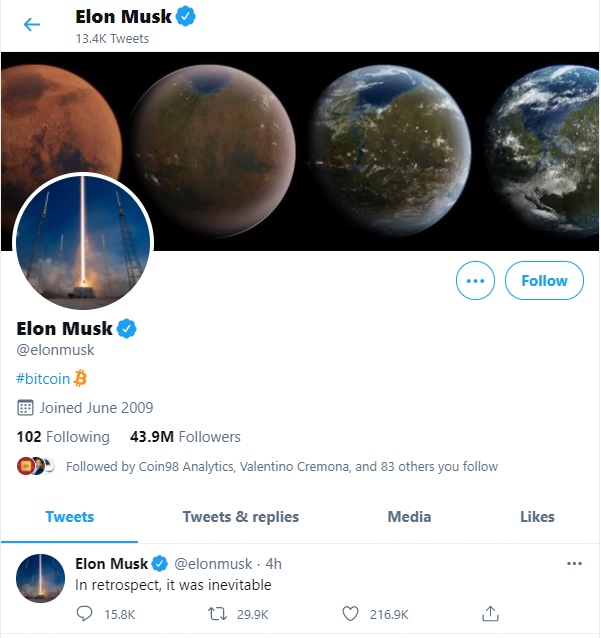Click the back arrow icon
Screen dimensions: 601x638
click(x=32, y=25)
